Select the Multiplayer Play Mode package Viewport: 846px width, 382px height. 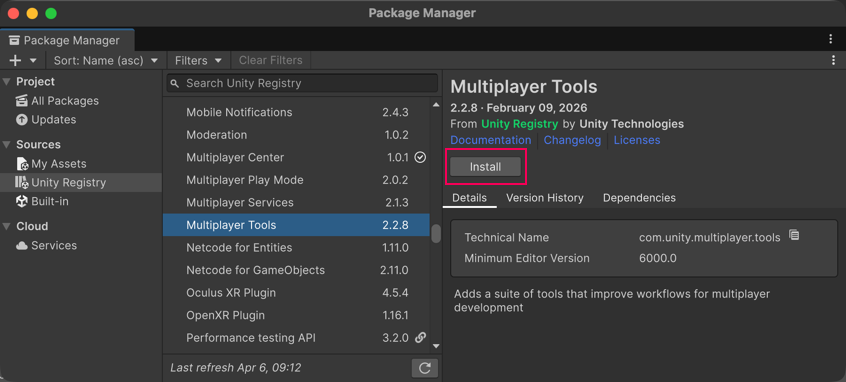(296, 180)
